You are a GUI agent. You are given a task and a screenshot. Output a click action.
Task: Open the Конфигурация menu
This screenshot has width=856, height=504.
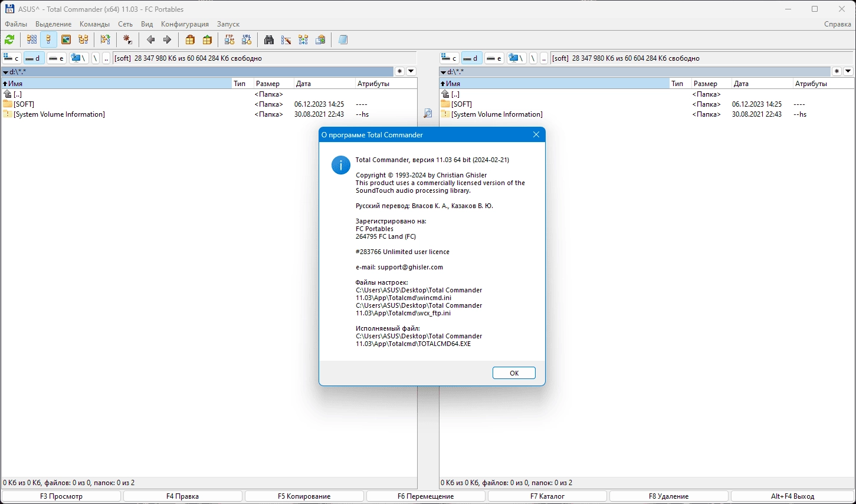[185, 24]
